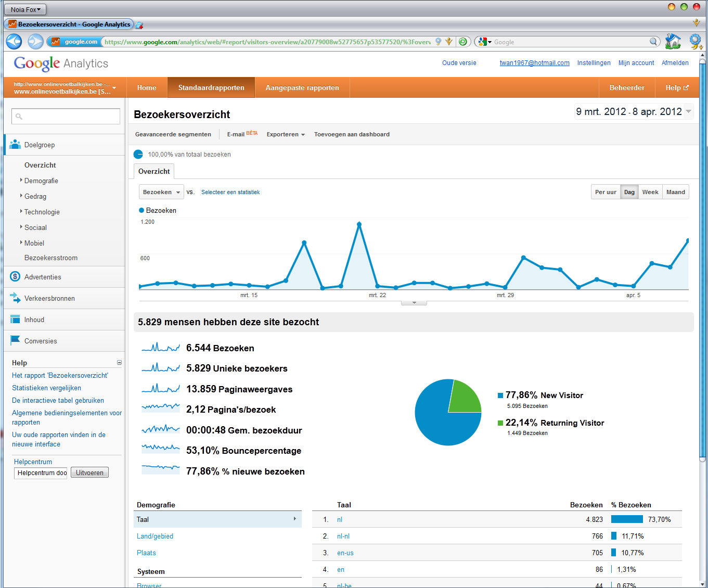The width and height of the screenshot is (708, 588).
Task: Open Mijn account link
Action: click(636, 63)
